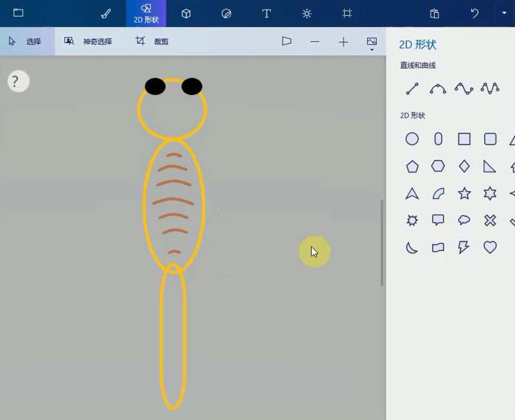Click the Paste clipboard icon

pos(434,13)
